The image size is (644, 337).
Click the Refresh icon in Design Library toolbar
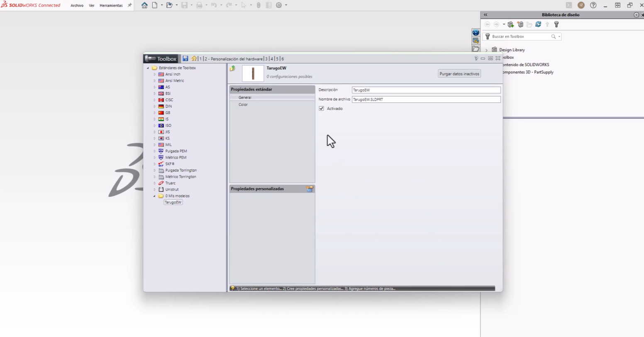[x=538, y=24]
